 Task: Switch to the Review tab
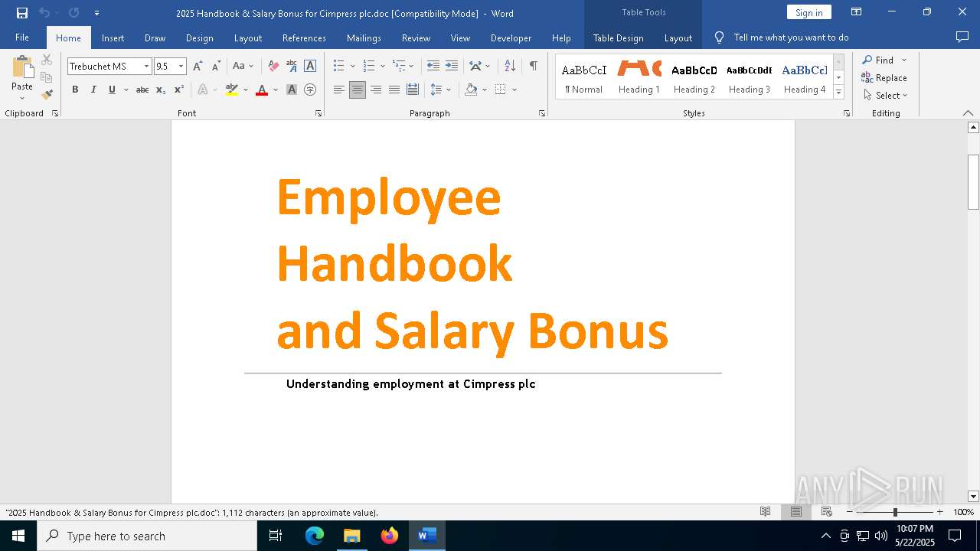coord(416,37)
